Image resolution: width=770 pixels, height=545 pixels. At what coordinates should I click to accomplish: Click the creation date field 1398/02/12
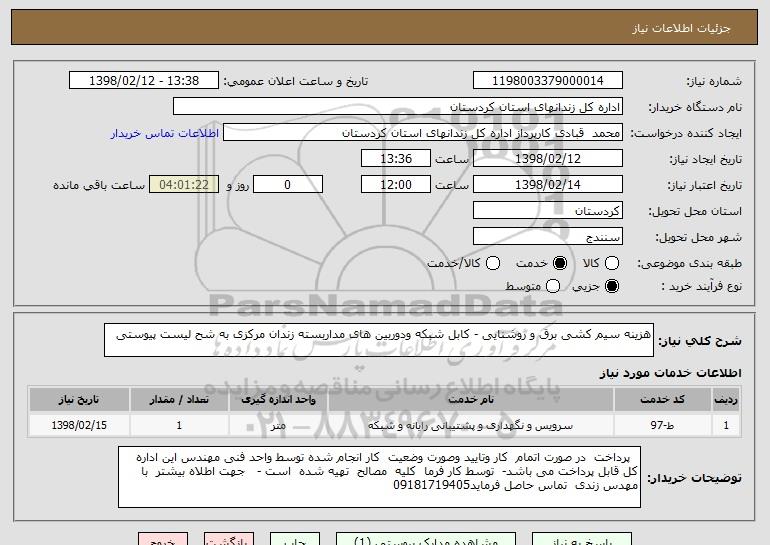coord(548,159)
